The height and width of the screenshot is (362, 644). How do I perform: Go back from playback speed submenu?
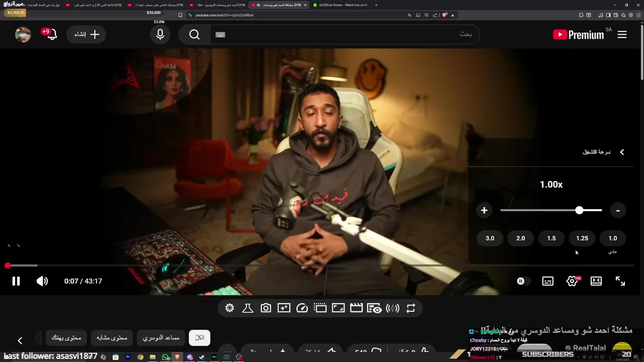pyautogui.click(x=622, y=152)
